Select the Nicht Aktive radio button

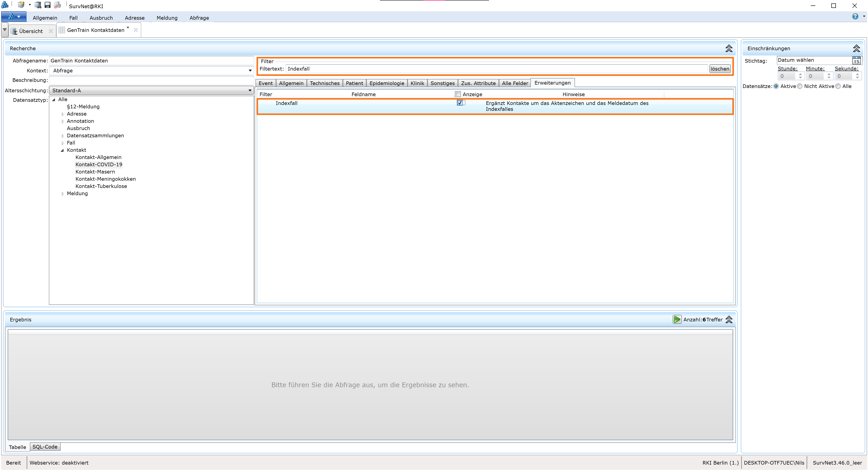(800, 86)
